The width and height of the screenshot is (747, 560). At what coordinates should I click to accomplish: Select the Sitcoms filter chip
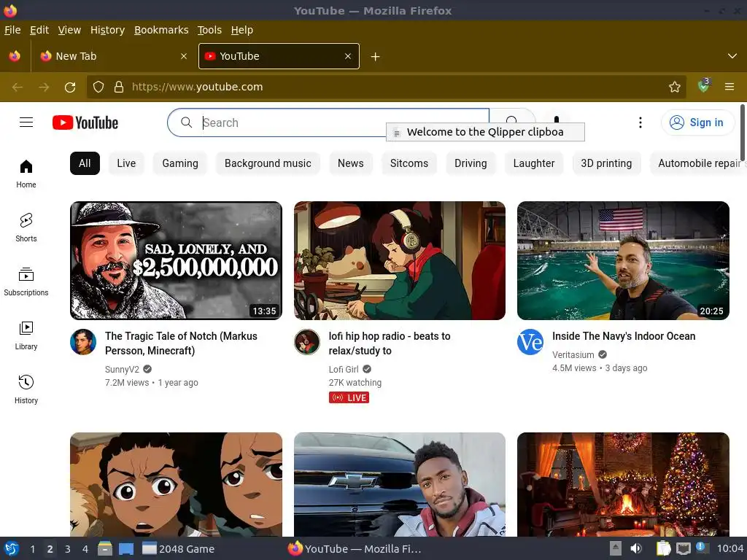[409, 163]
